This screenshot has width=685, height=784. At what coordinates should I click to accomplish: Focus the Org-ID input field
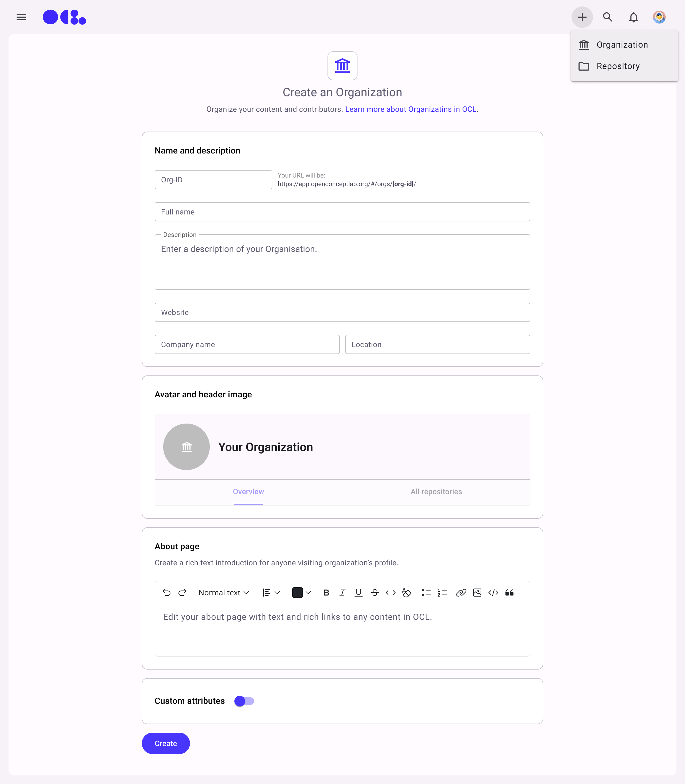213,180
